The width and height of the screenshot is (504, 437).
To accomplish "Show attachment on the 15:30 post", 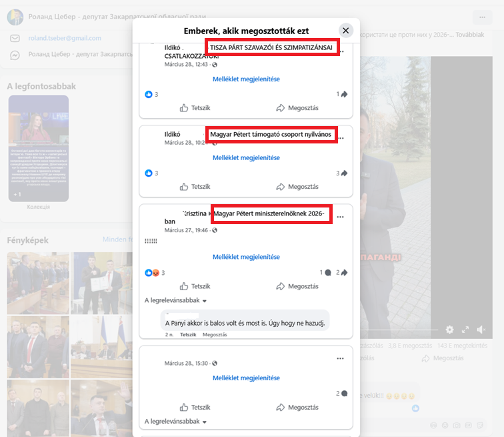I will [246, 378].
